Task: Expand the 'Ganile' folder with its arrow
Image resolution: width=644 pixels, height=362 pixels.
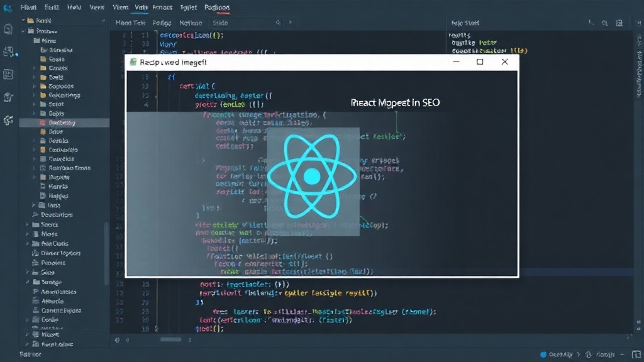Action: (x=28, y=320)
